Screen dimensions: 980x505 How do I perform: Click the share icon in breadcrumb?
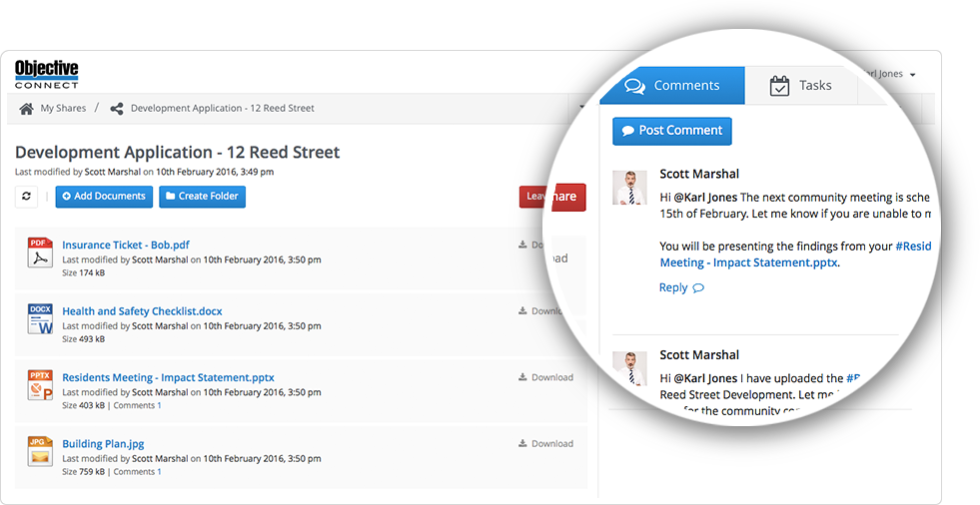click(116, 109)
